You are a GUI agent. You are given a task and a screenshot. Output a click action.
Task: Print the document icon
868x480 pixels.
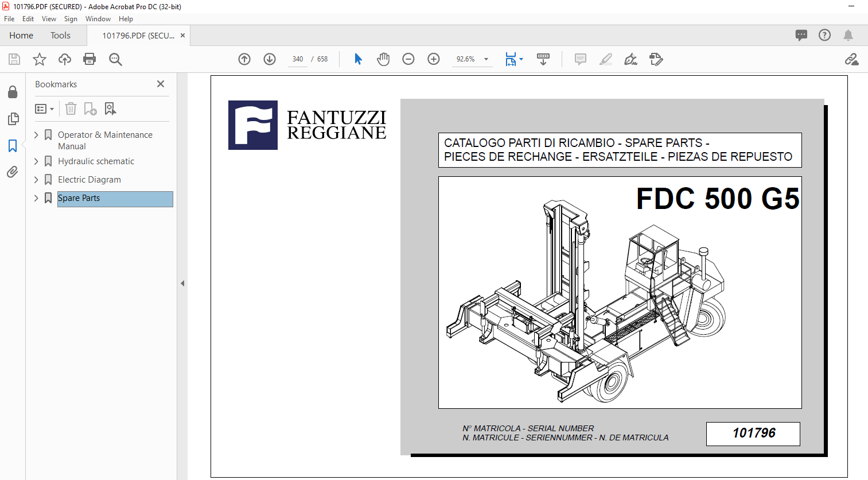[89, 59]
